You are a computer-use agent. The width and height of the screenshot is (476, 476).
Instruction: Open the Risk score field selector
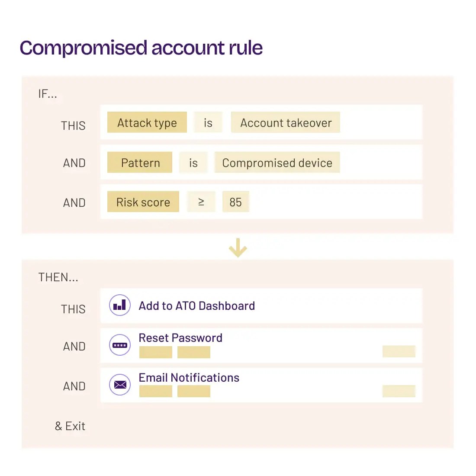(x=143, y=202)
